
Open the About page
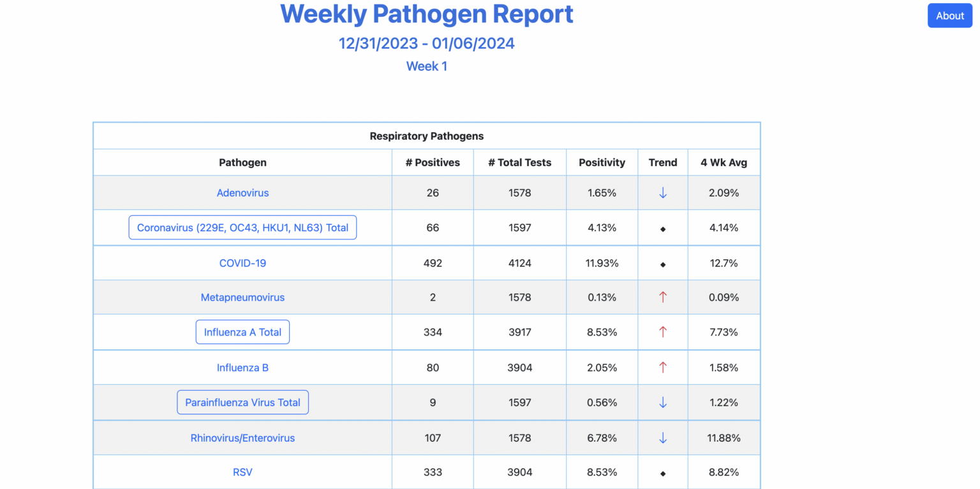(x=949, y=15)
